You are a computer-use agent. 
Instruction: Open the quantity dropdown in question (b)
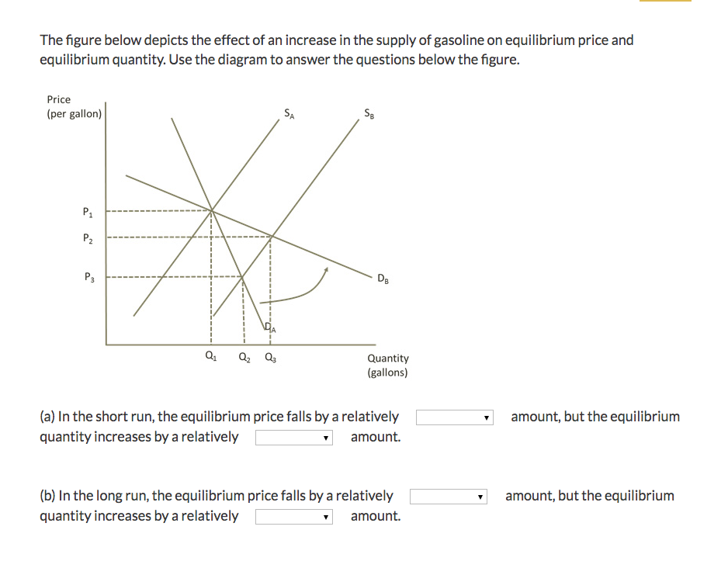(293, 516)
